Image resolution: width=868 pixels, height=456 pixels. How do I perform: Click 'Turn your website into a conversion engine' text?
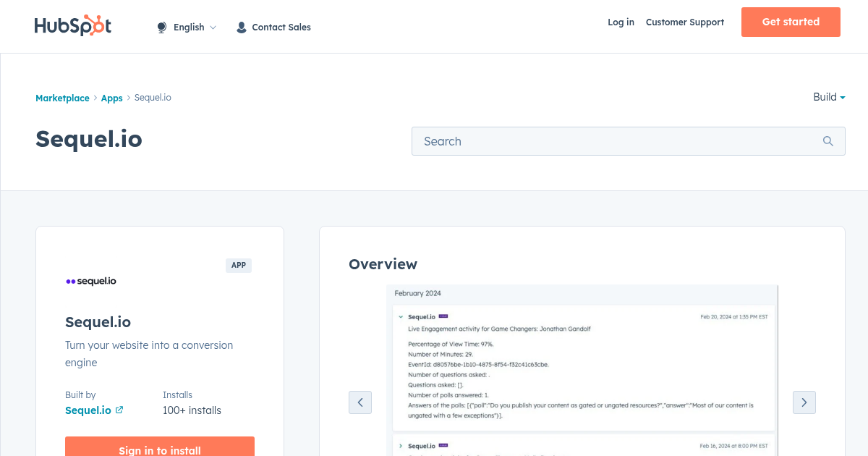coord(149,354)
